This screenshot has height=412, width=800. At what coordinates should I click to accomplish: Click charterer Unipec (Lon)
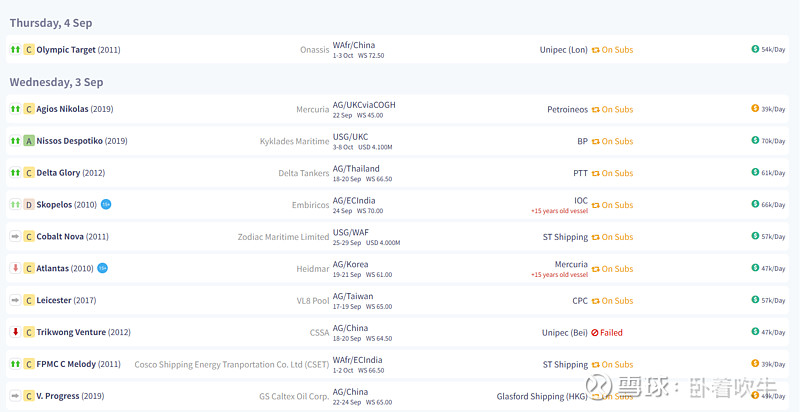click(x=564, y=50)
